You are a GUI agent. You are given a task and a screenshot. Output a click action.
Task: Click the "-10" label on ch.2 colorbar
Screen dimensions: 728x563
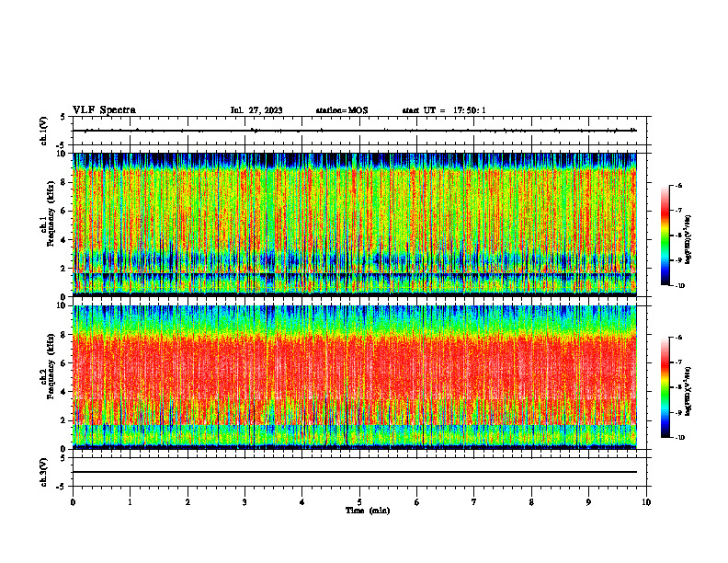click(x=679, y=438)
